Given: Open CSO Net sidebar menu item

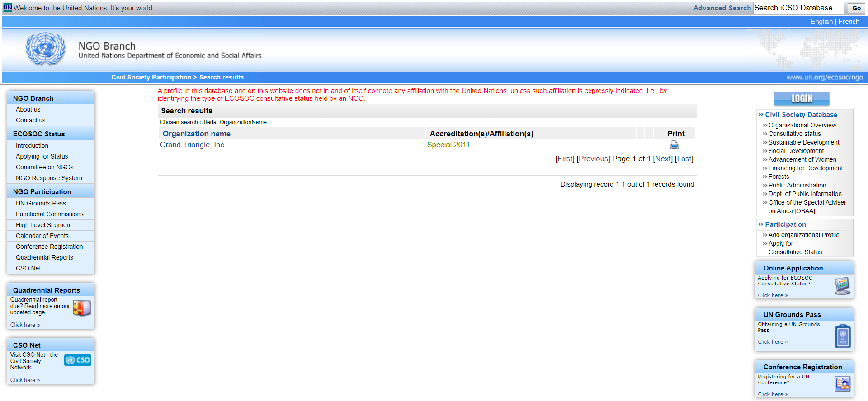Looking at the screenshot, I should (28, 268).
